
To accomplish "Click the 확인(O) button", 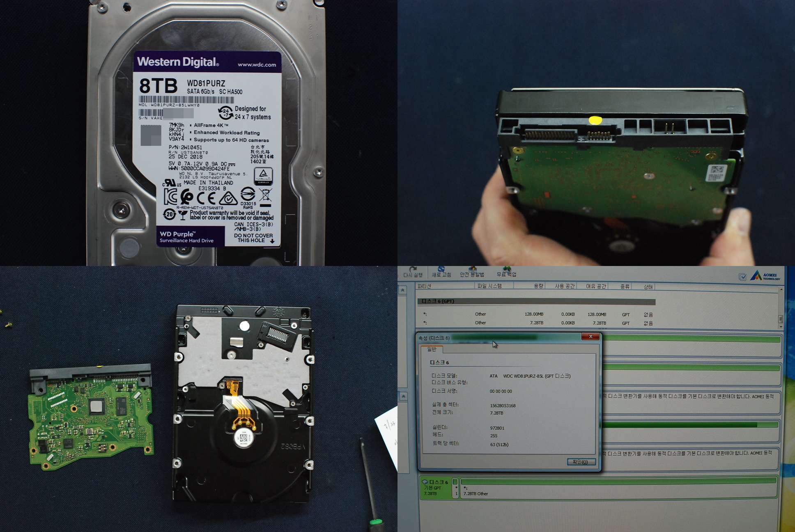I will coord(581,462).
